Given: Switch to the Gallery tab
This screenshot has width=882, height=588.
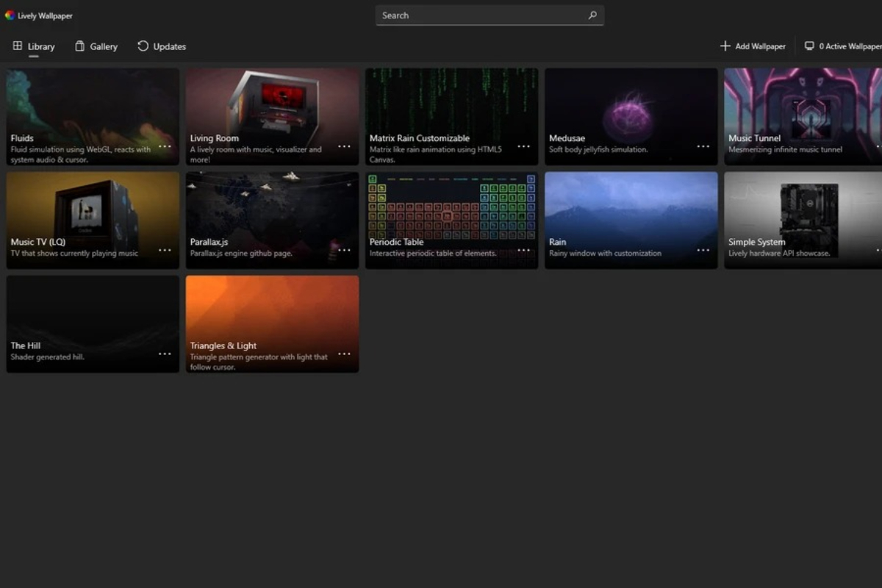Looking at the screenshot, I should [96, 46].
